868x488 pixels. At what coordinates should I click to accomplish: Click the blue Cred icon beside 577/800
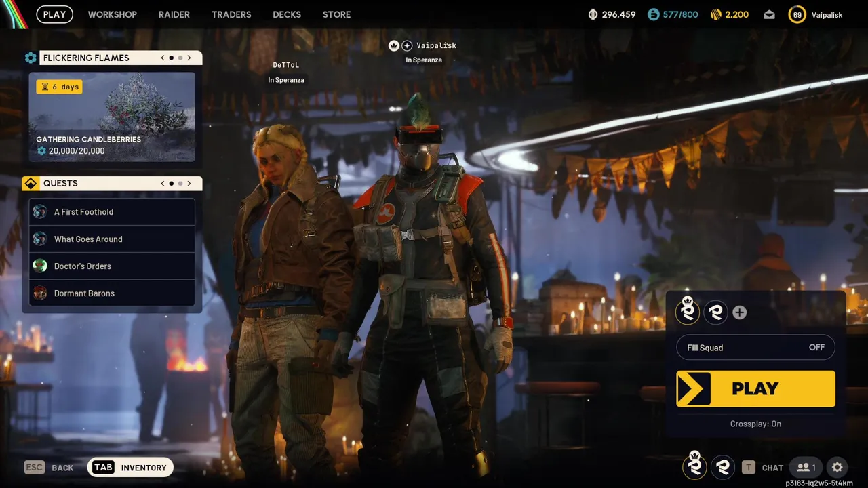(x=653, y=14)
